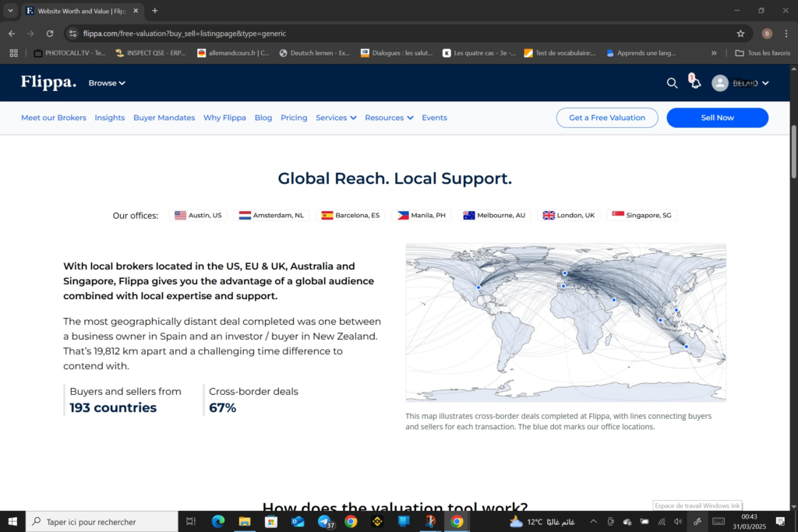
Task: Open the Pricing page
Action: coord(294,118)
